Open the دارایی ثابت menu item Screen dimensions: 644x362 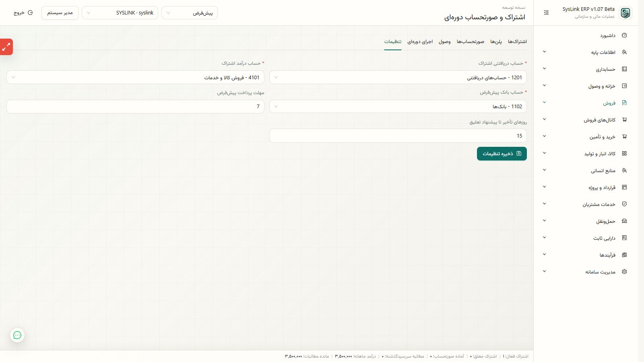pos(586,238)
